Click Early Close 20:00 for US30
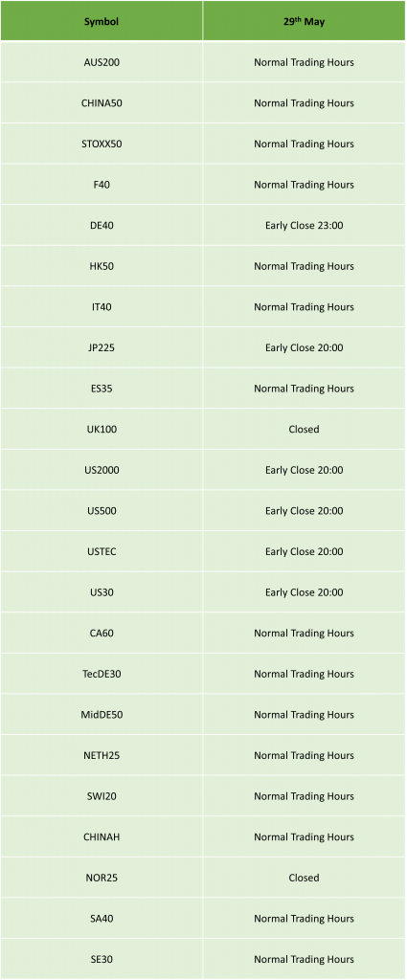This screenshot has width=407, height=980. 304,592
